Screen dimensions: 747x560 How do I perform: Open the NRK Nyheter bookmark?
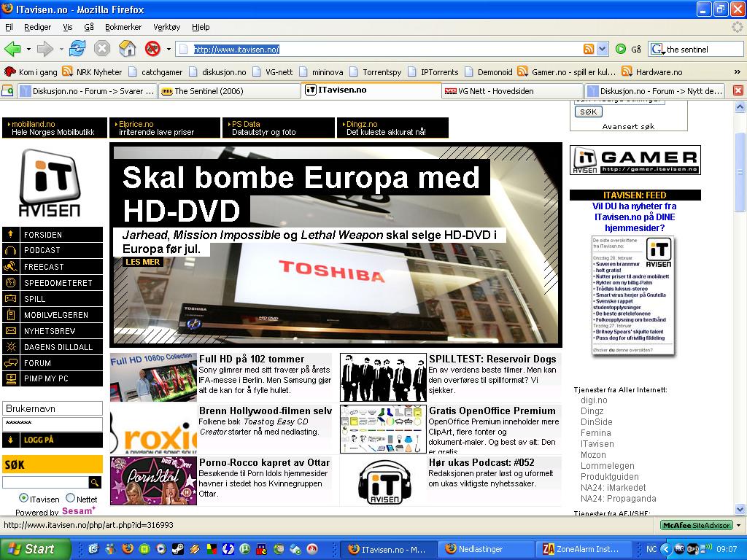click(x=93, y=72)
